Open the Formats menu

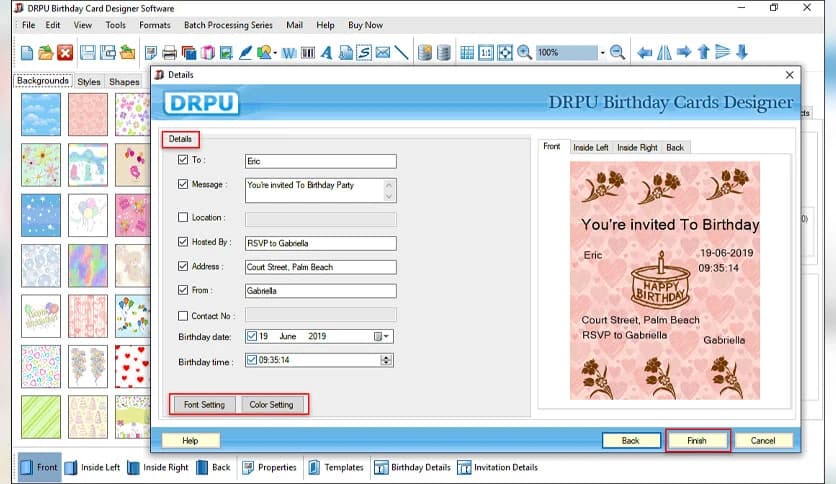(155, 25)
